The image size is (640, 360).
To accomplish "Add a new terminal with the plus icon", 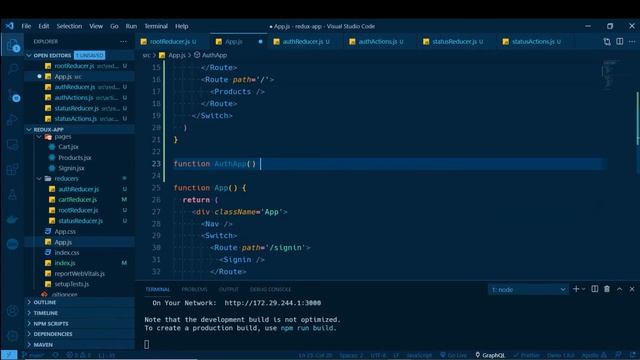I will [576, 289].
